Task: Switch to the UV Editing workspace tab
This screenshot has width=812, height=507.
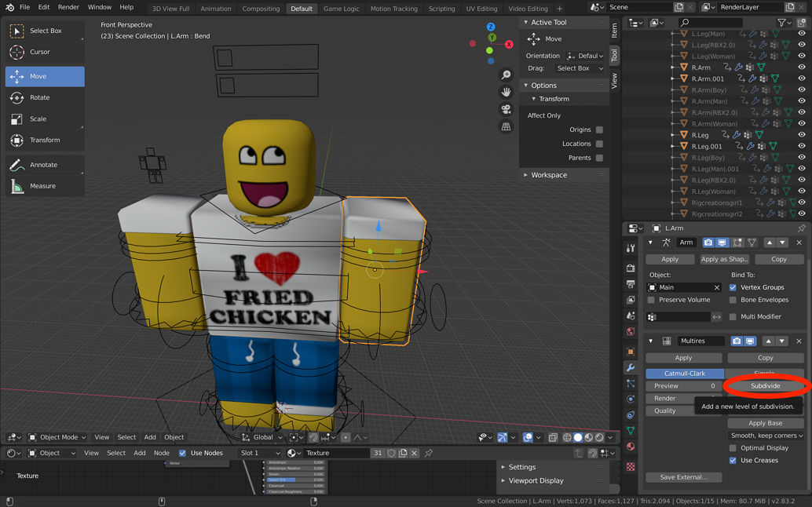Action: pos(481,9)
